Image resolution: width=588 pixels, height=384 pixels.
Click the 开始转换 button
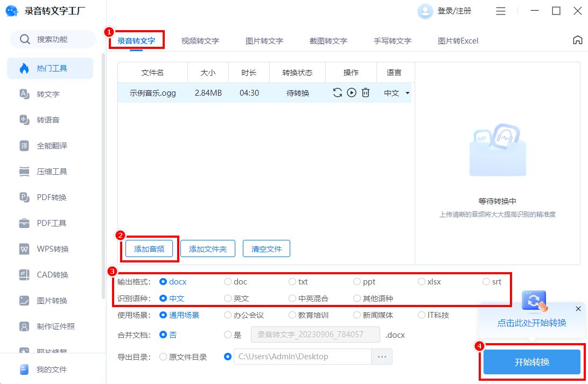[533, 362]
